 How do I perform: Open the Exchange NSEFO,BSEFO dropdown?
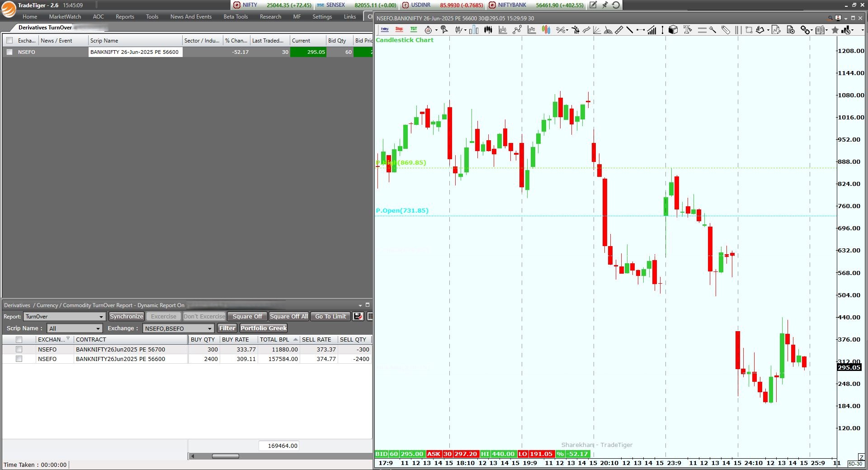click(178, 328)
